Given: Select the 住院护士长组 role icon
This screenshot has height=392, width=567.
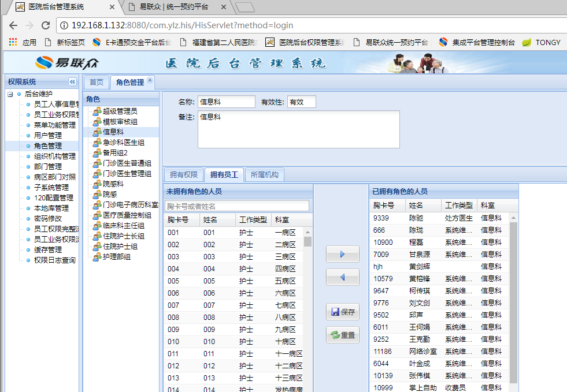Looking at the screenshot, I should [97, 236].
